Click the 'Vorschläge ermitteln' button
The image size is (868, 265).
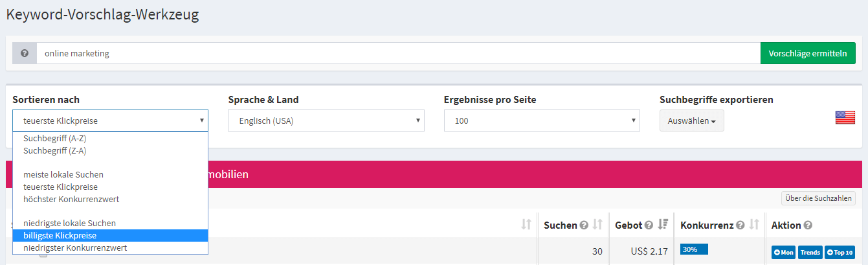pyautogui.click(x=807, y=53)
